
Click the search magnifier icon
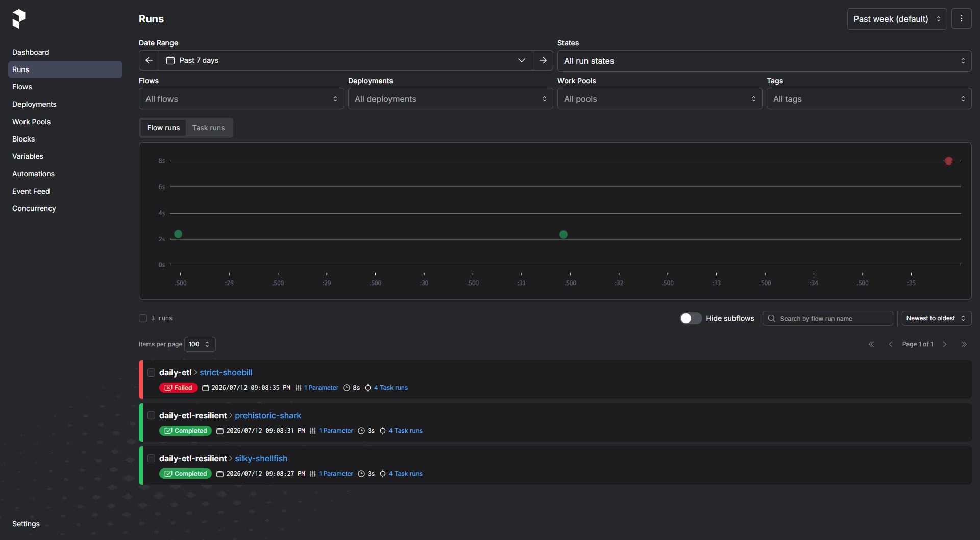pos(772,318)
